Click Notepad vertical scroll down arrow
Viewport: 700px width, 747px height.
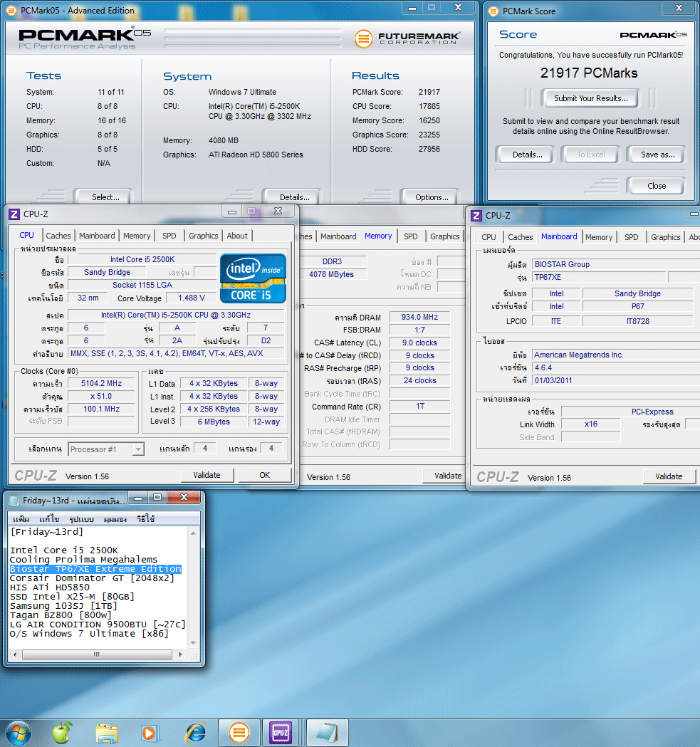coord(194,643)
